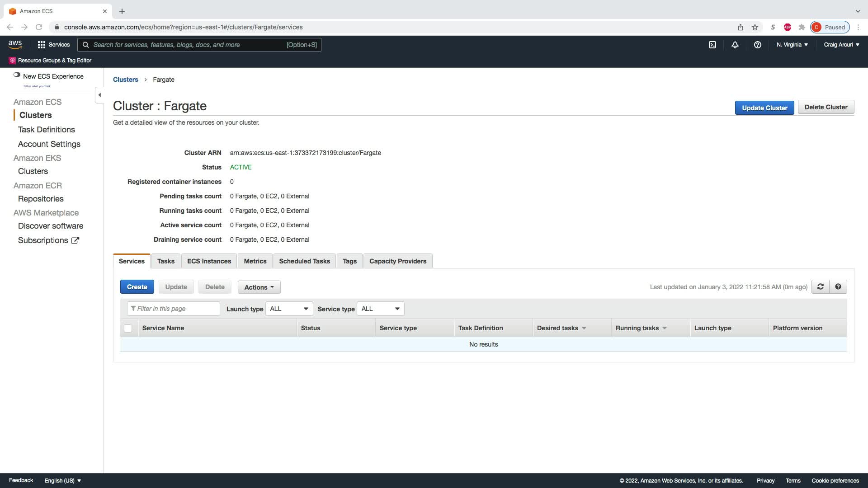Check the select-all services checkbox
Image resolution: width=868 pixels, height=488 pixels.
(128, 328)
